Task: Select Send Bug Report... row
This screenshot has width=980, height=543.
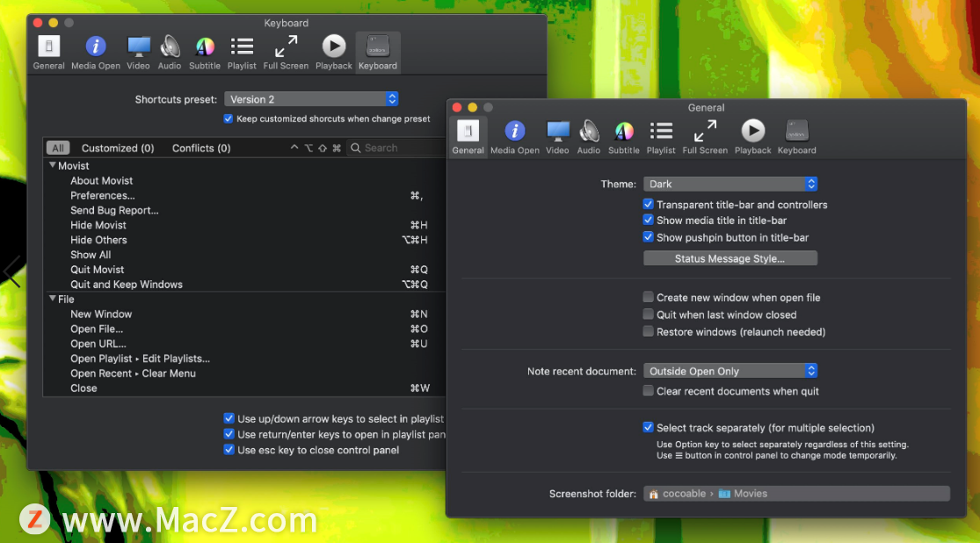Action: click(x=245, y=211)
